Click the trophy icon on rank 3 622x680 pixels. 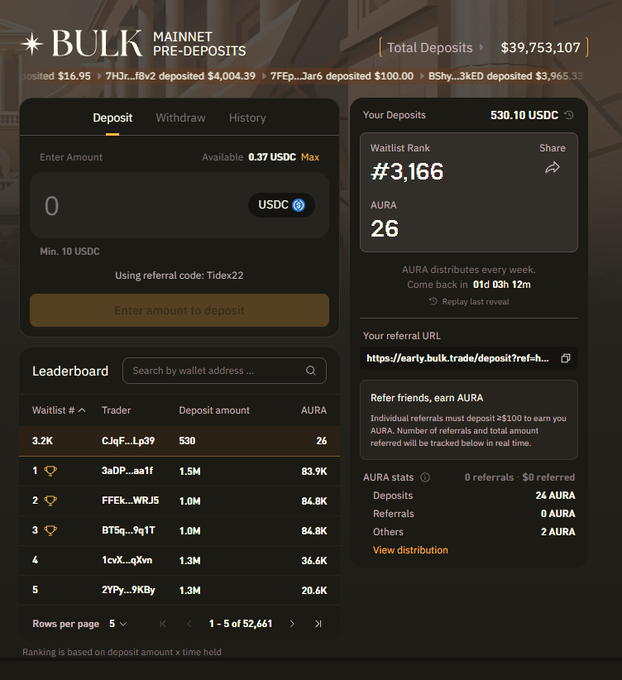click(50, 530)
